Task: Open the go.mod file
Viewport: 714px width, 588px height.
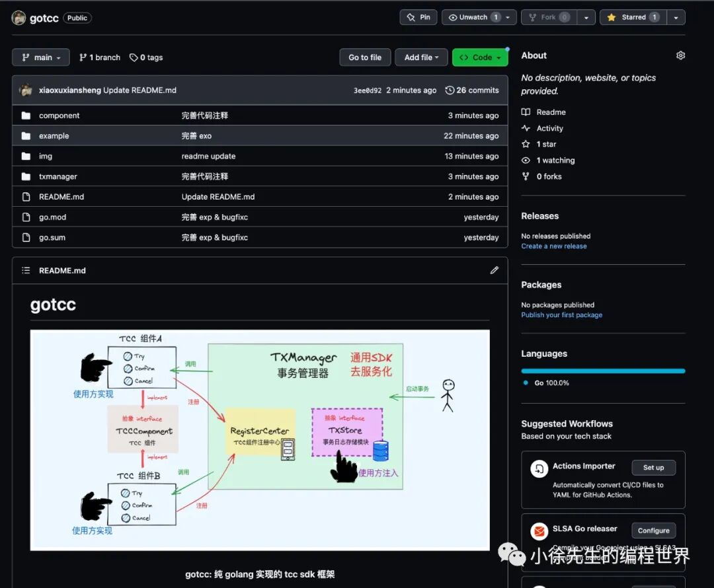Action: (x=52, y=217)
